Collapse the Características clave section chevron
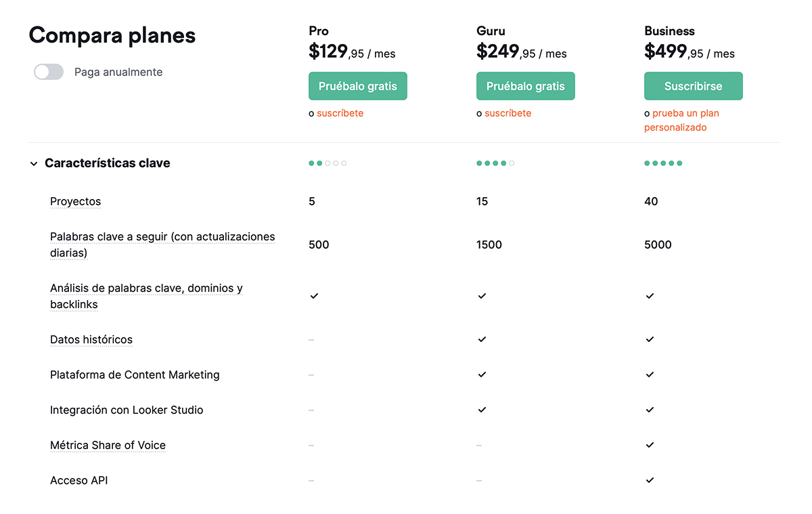 click(34, 164)
